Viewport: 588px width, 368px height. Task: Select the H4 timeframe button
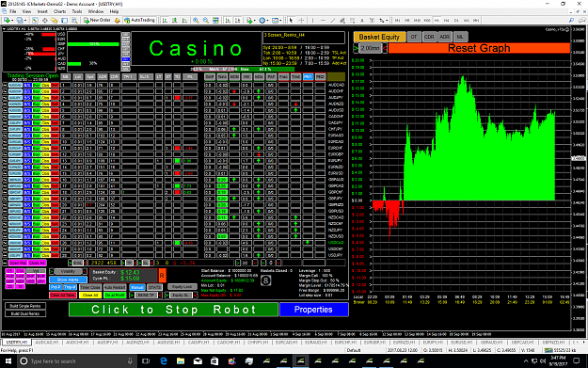pyautogui.click(x=446, y=20)
